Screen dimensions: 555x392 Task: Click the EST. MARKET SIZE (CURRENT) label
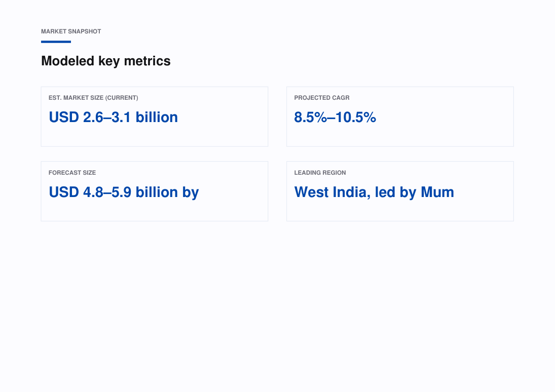pyautogui.click(x=93, y=98)
